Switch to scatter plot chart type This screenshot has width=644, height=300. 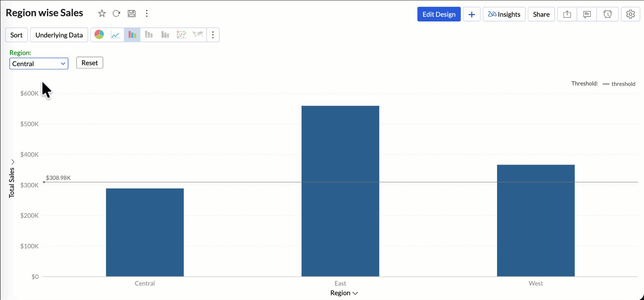tap(181, 35)
